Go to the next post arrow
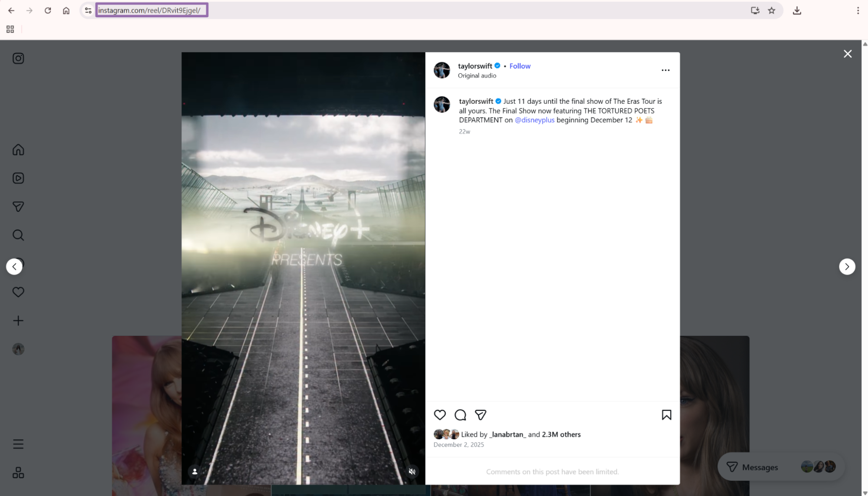 (x=847, y=266)
